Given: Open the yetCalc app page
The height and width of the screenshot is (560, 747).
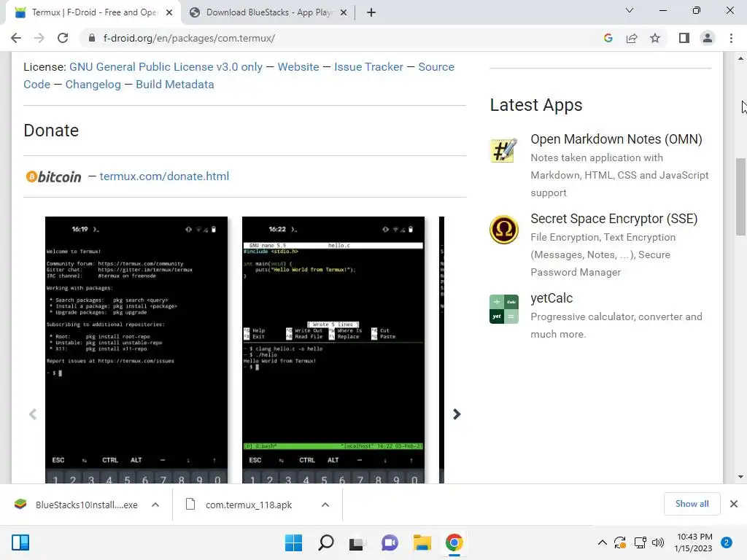Looking at the screenshot, I should pos(551,298).
